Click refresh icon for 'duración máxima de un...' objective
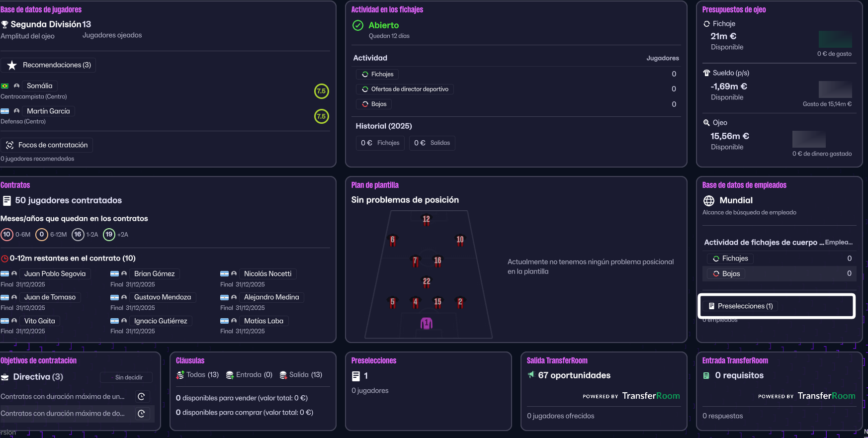The width and height of the screenshot is (868, 438). (141, 397)
